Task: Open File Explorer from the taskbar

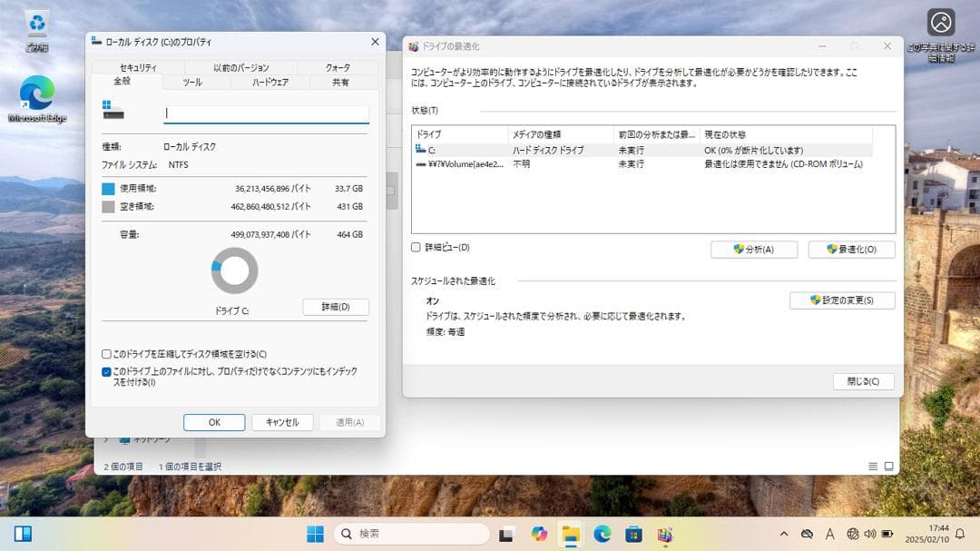Action: coord(569,535)
